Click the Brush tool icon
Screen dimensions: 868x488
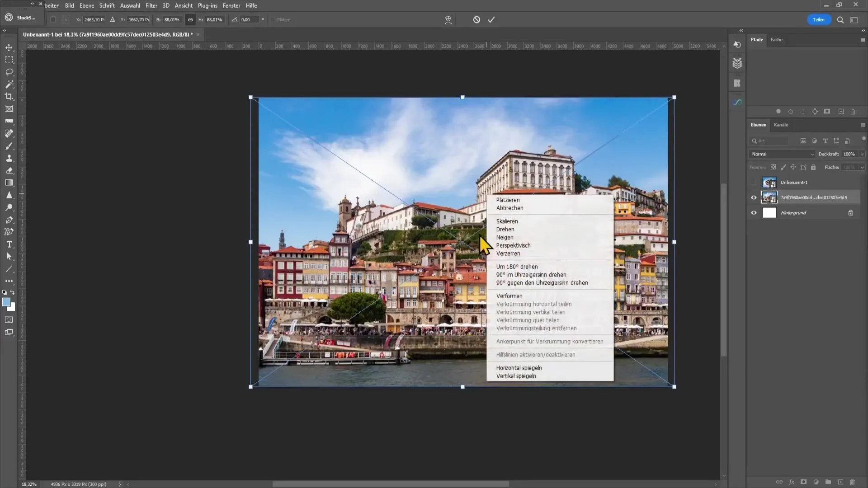9,145
